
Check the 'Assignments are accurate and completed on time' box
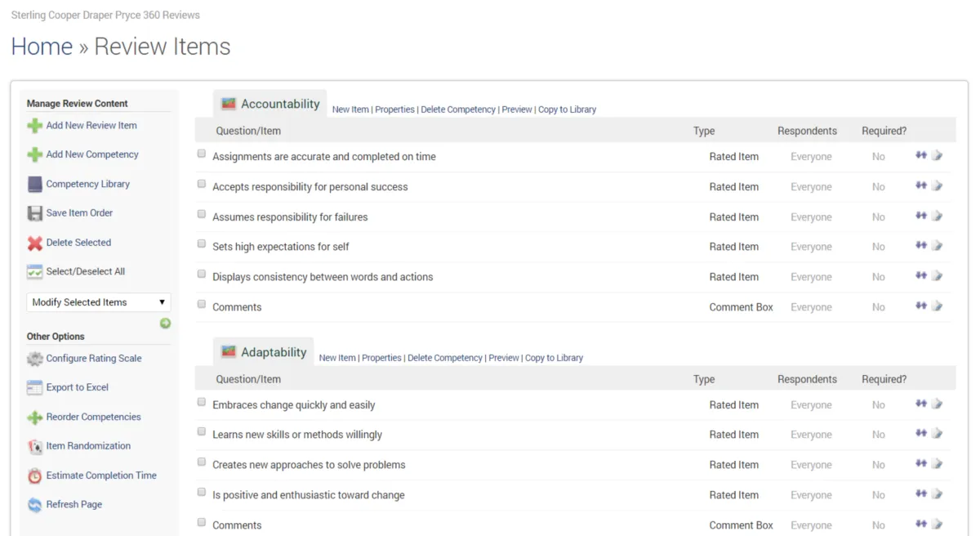(202, 154)
